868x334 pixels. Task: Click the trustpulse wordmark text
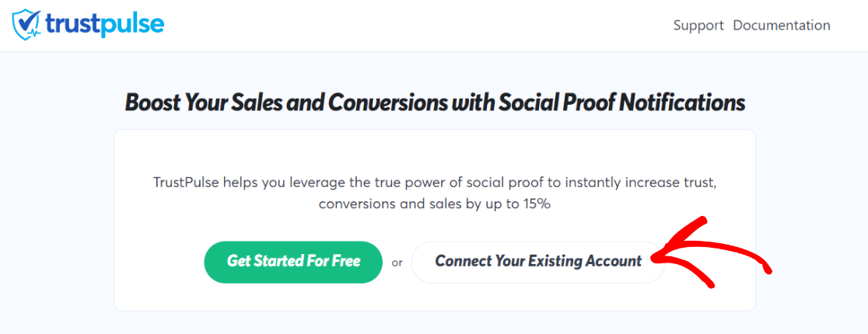(x=104, y=25)
